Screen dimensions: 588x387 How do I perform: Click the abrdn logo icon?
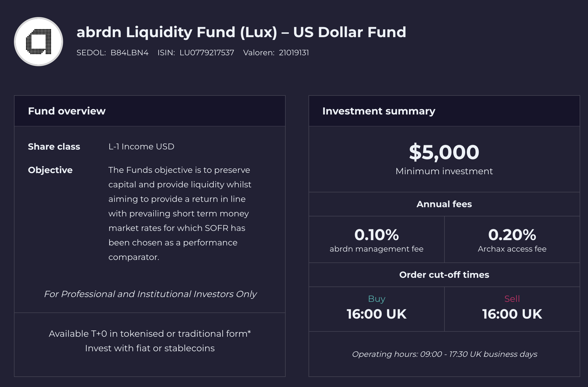(x=39, y=42)
